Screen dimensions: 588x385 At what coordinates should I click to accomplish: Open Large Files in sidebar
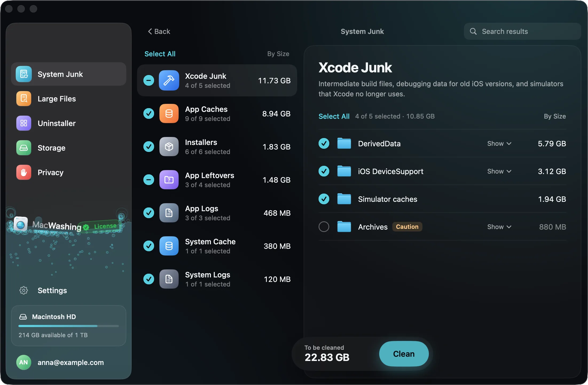coord(69,99)
